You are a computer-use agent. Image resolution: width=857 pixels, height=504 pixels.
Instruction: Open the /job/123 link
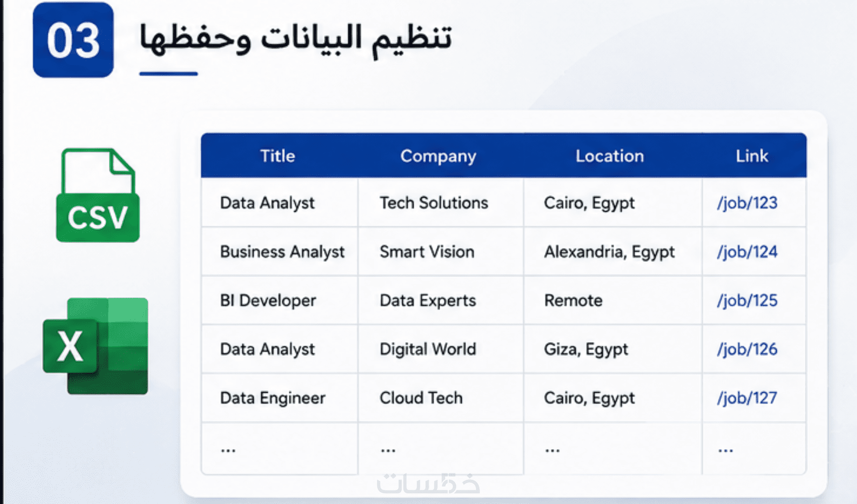747,203
